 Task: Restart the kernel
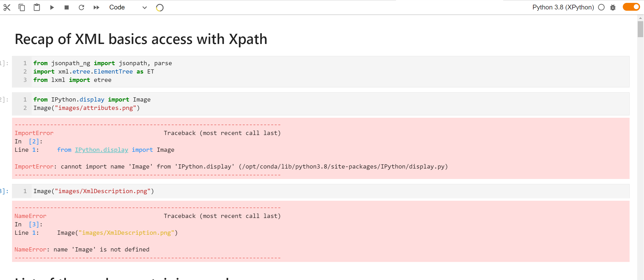[81, 7]
